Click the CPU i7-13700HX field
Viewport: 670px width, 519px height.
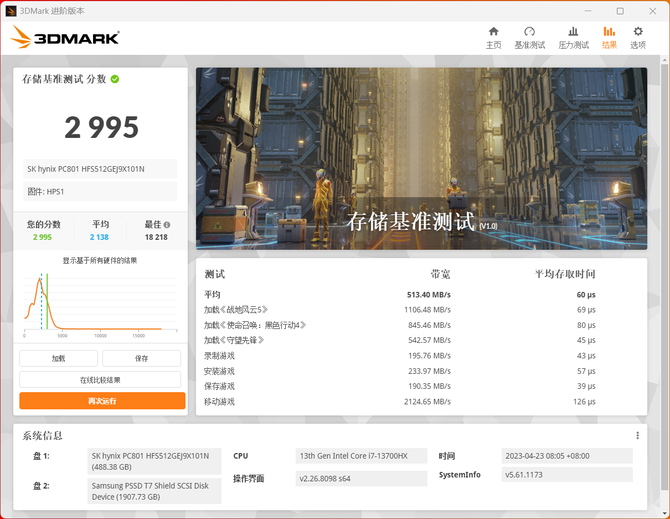click(361, 456)
